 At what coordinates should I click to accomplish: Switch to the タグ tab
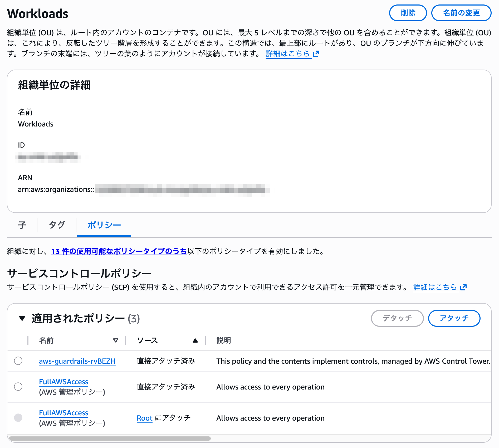(x=57, y=225)
